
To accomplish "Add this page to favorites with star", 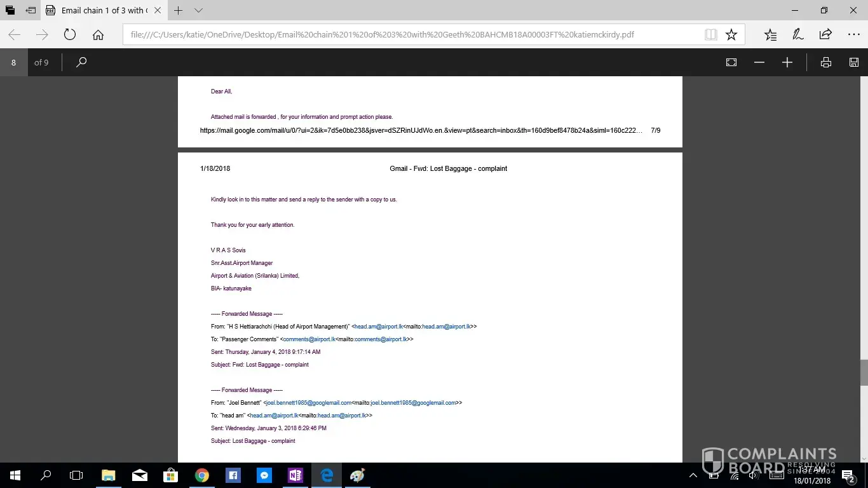I will (x=731, y=35).
